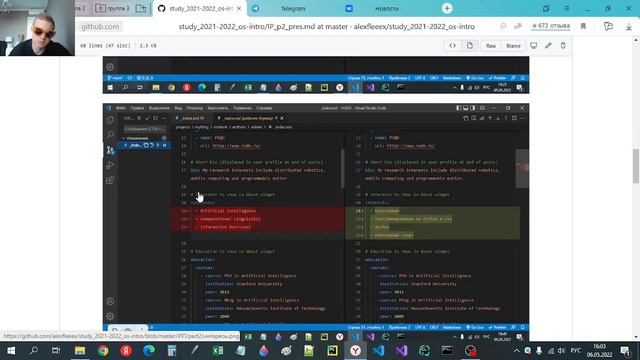Open Task View from the taskbar
The height and width of the screenshot is (360, 640).
click(x=56, y=351)
